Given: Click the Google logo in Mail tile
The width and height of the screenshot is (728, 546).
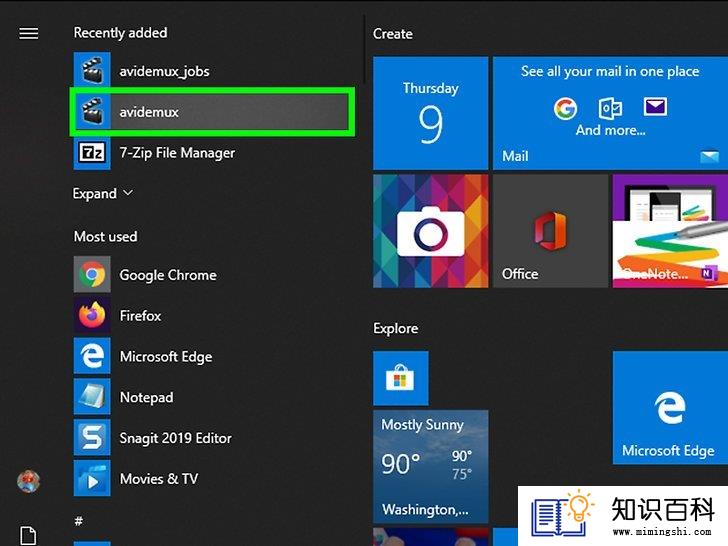Looking at the screenshot, I should [565, 109].
